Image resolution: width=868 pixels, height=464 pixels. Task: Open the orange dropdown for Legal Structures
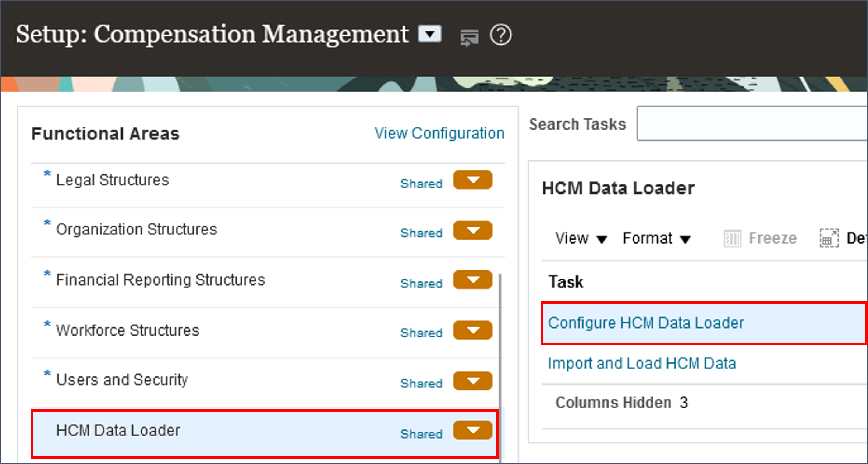pos(472,180)
